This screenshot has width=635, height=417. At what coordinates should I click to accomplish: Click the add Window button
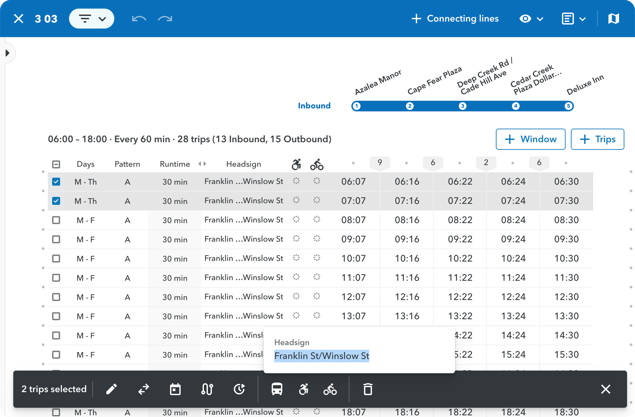click(x=530, y=139)
